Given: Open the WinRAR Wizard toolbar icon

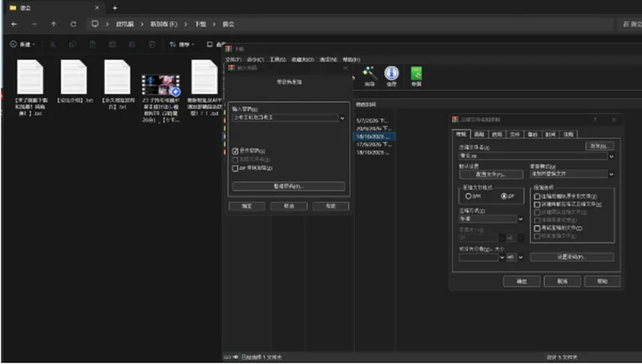Looking at the screenshot, I should 369,76.
